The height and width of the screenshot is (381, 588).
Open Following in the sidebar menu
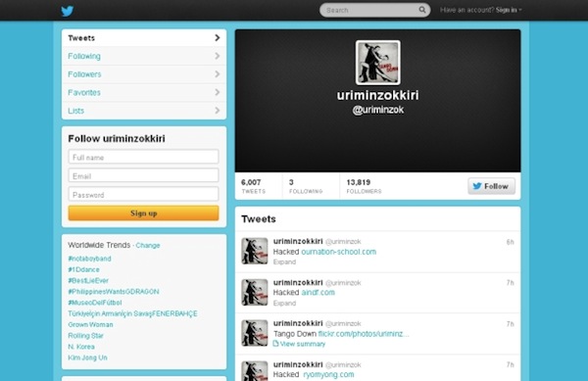point(144,56)
